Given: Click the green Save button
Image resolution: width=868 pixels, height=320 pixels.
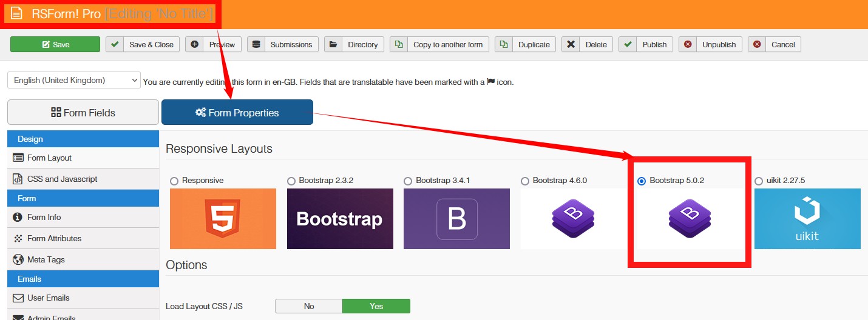Looking at the screenshot, I should tap(55, 44).
